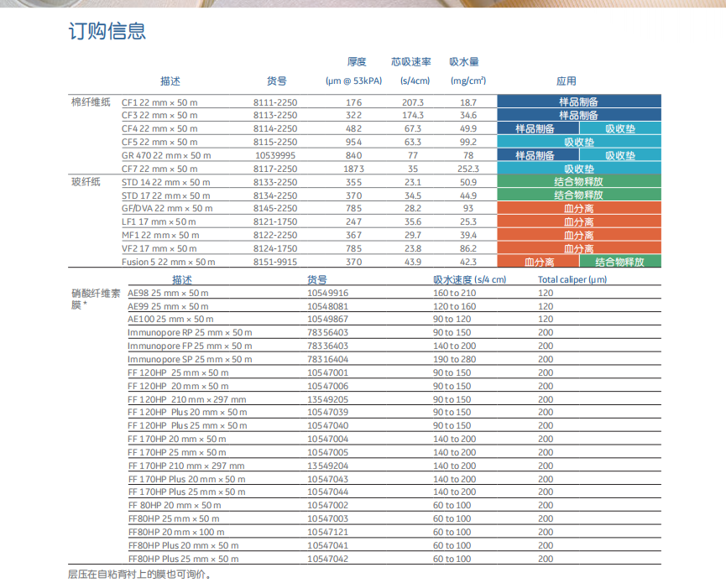This screenshot has width=726, height=588.
Task: Select GR 470 product number 10539995
Action: 275,155
